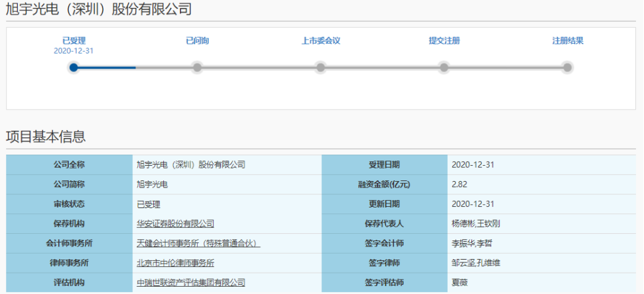The width and height of the screenshot is (644, 294).
Task: Click the 评估机构 header cell
Action: tap(69, 283)
